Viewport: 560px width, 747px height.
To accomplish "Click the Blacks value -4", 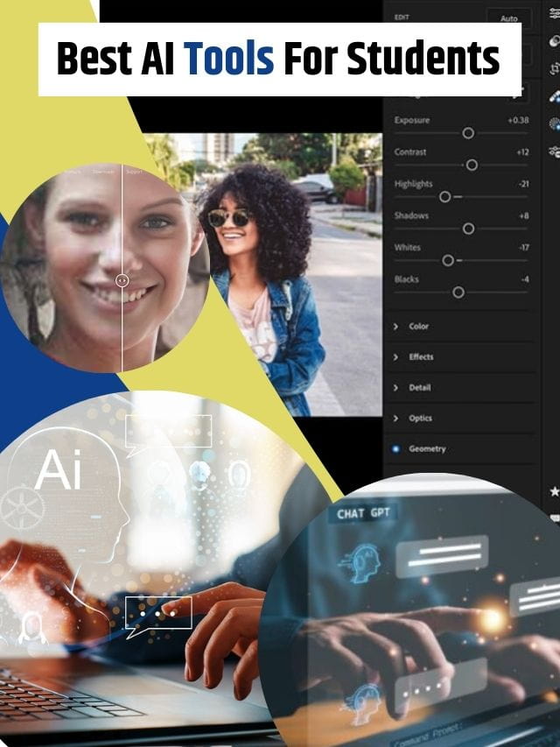I will click(x=525, y=279).
